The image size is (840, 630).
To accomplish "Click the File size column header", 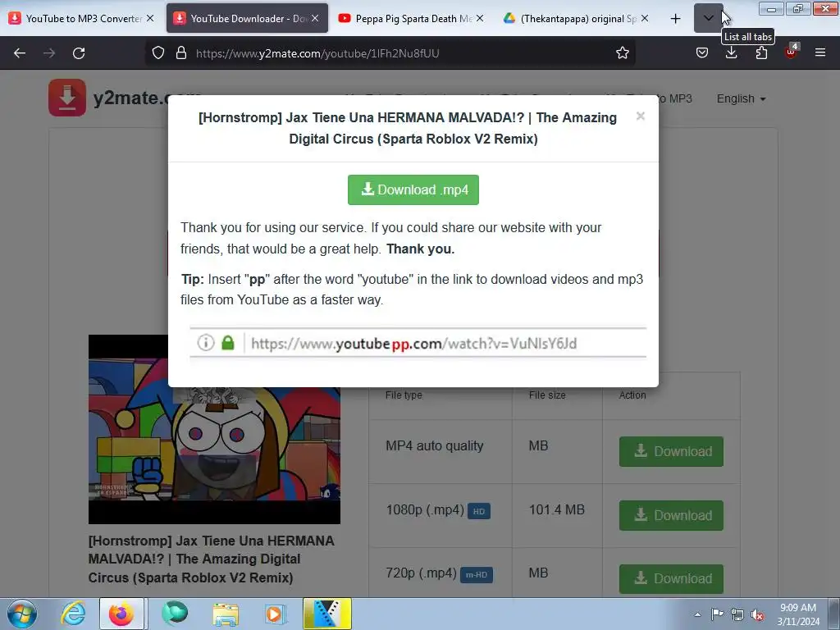I will point(547,395).
